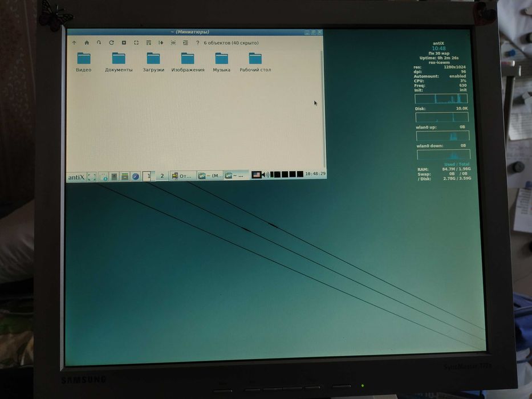This screenshot has width=532, height=399.
Task: Rescan the directory with refresh icon
Action: (111, 43)
